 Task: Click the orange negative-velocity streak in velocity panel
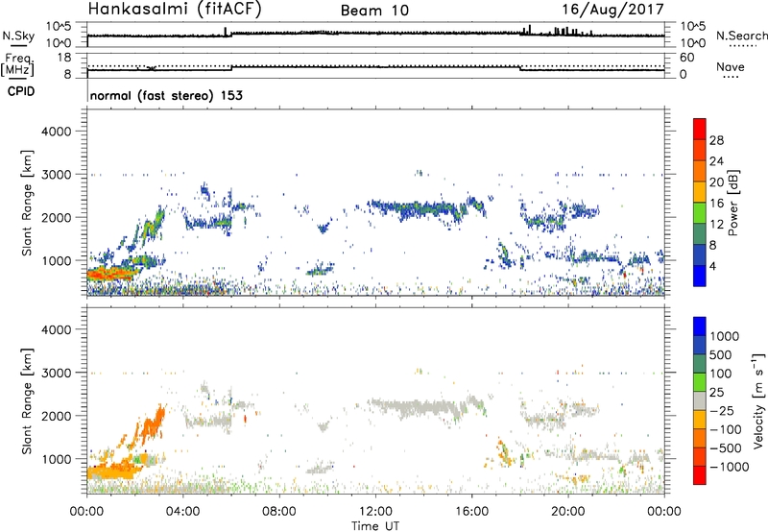point(153,424)
